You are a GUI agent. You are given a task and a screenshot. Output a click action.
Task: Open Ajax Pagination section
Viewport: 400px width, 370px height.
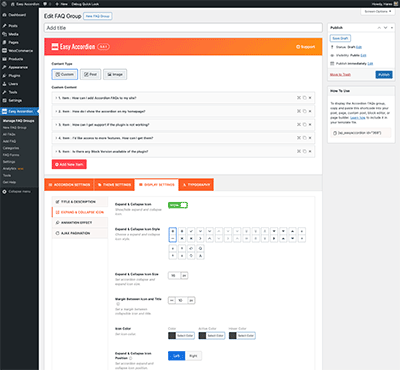(80, 233)
